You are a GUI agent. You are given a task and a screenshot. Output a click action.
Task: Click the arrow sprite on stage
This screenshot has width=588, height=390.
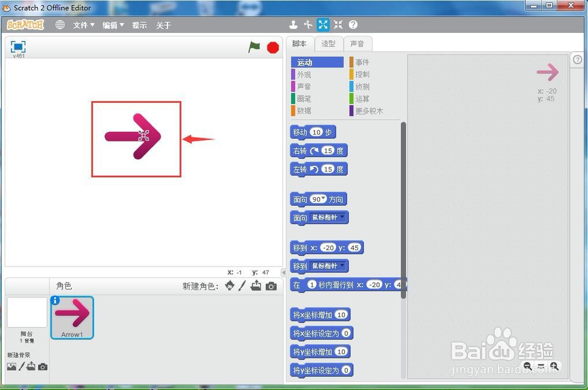(133, 136)
